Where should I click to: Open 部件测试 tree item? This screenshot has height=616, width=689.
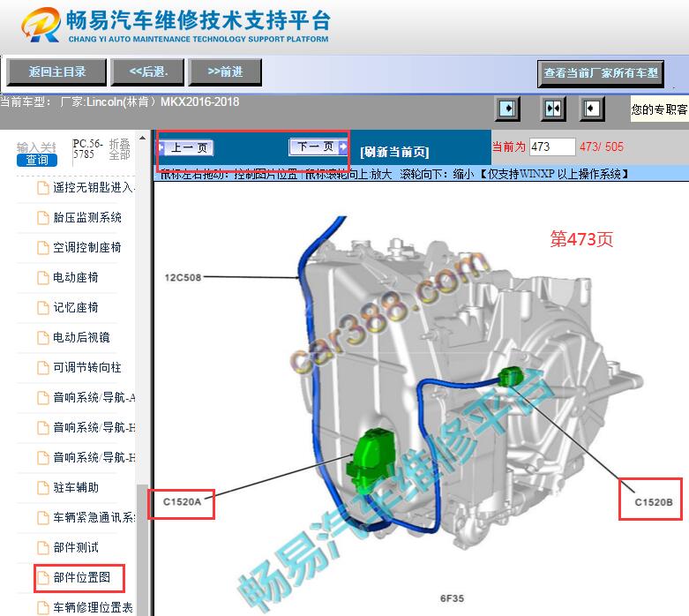[76, 547]
